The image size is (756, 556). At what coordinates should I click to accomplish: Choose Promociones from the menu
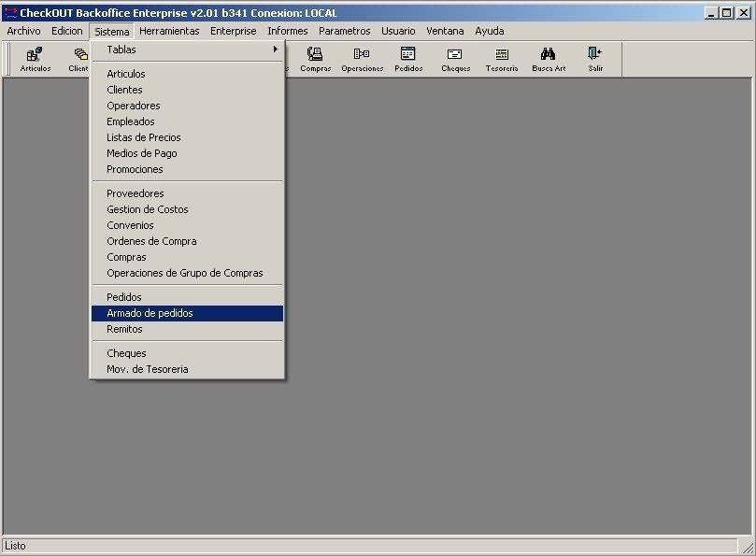pyautogui.click(x=187, y=169)
